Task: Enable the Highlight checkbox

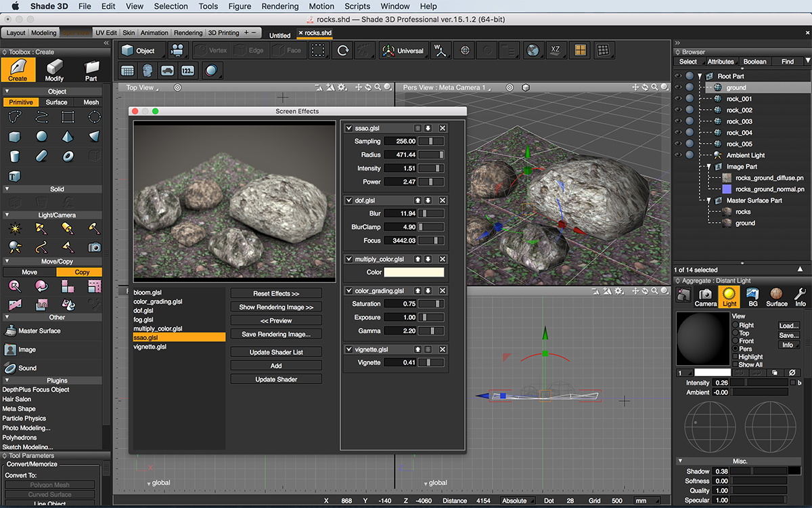Action: 736,356
